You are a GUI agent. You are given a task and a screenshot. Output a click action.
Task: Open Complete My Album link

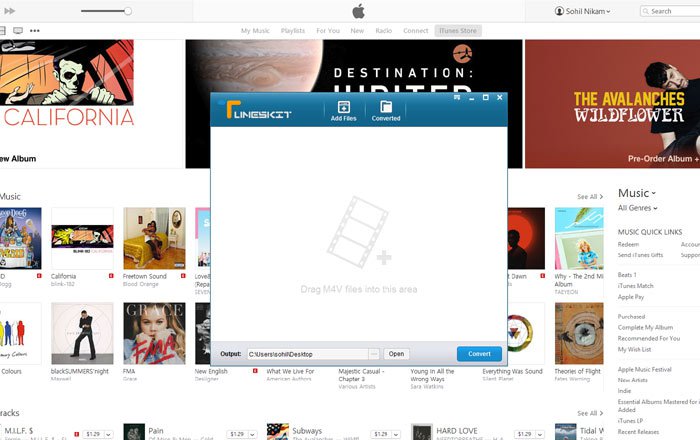click(x=645, y=327)
